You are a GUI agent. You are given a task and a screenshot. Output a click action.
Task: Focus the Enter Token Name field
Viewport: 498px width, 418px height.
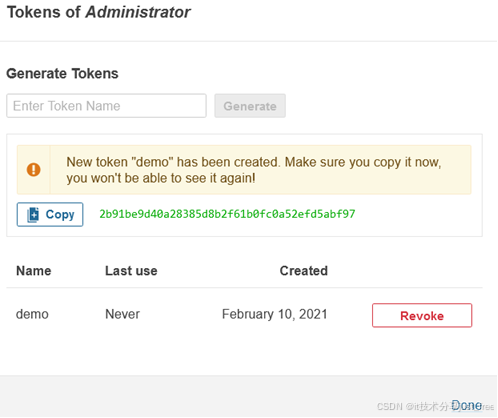106,106
